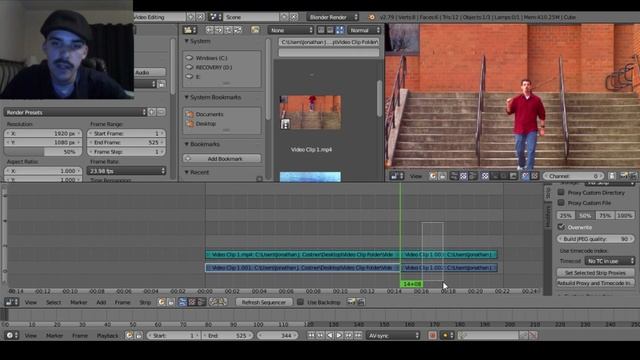Viewport: 640px width, 360px height.
Task: Open the file browser editor type selector
Action: pos(190,30)
